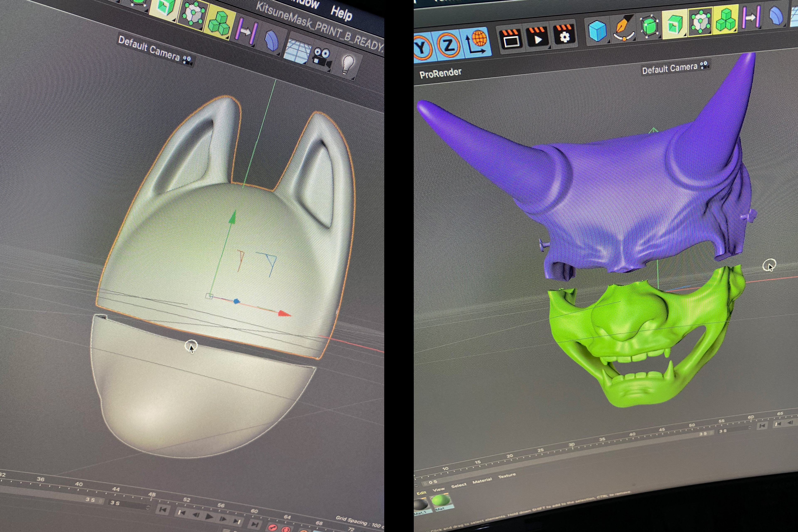
Task: Open View menu in material manager
Action: click(438, 489)
